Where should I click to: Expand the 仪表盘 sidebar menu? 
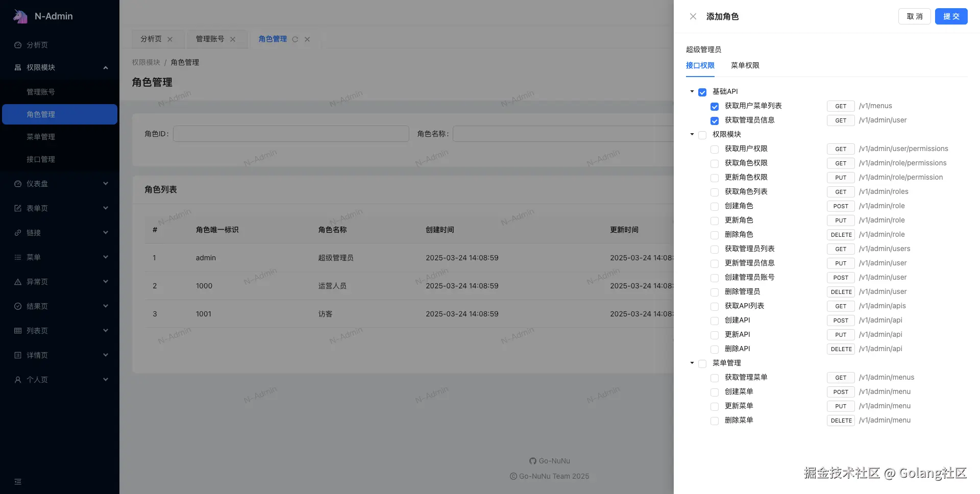pyautogui.click(x=106, y=184)
